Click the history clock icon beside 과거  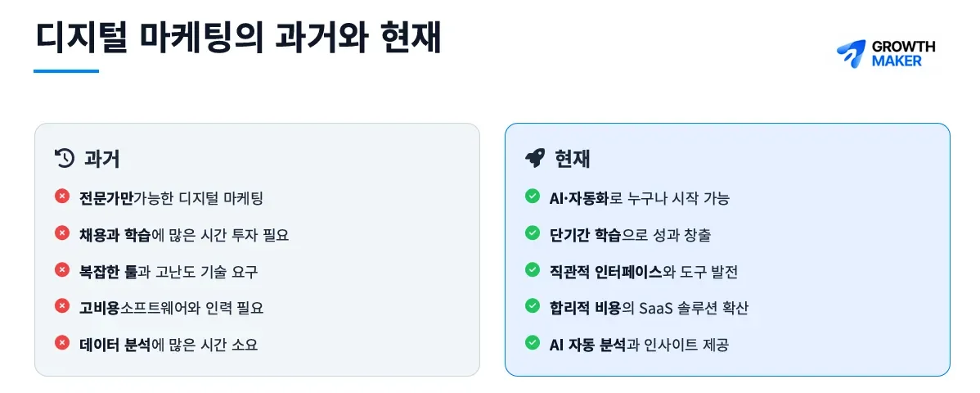click(65, 158)
